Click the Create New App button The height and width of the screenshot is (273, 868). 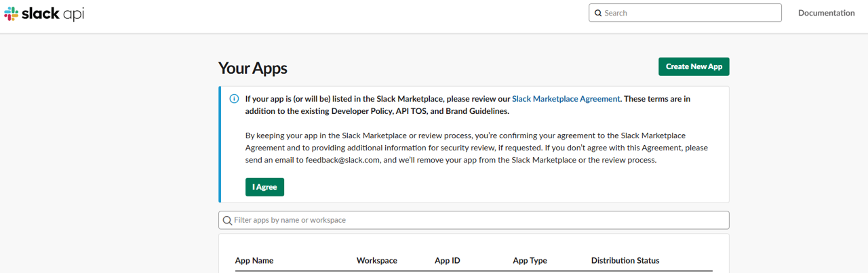point(694,66)
